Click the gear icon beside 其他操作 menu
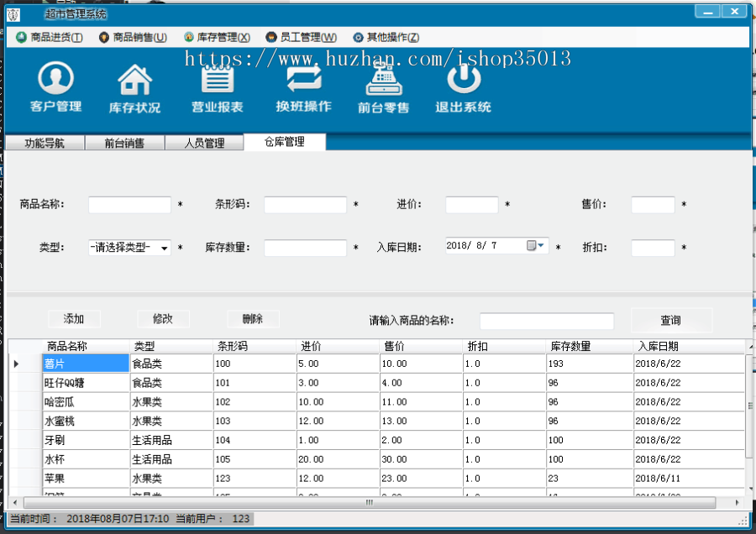 point(356,37)
